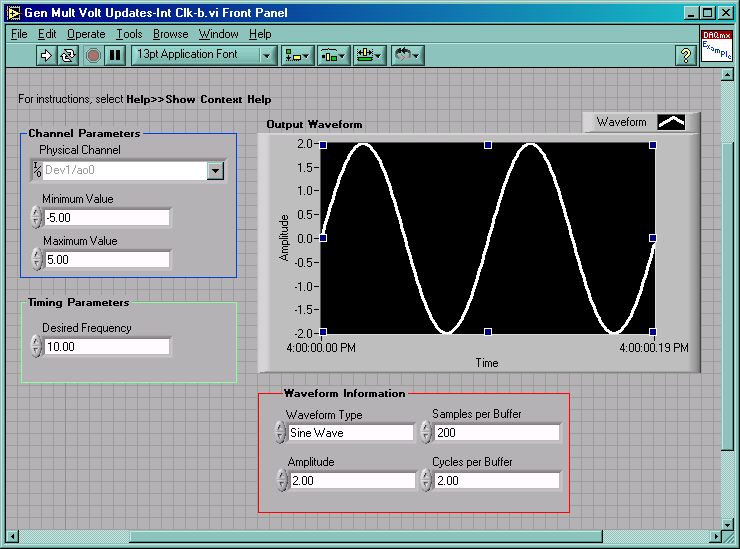Click the horizontal scrollbar right arrow
The height and width of the screenshot is (549, 740).
click(716, 536)
